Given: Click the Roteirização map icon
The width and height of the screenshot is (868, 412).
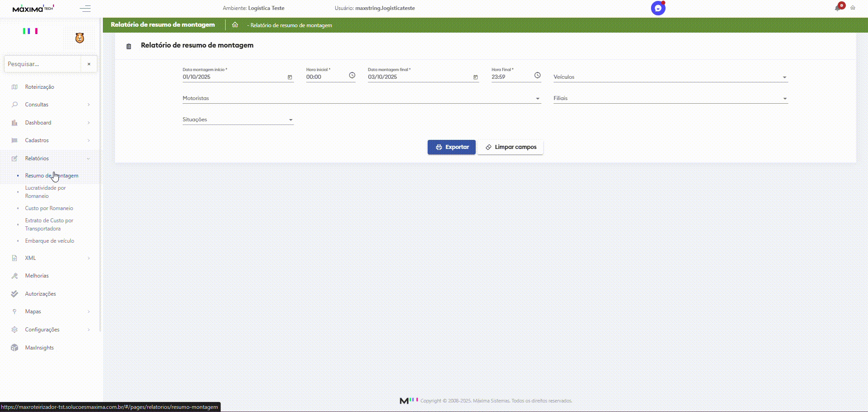Looking at the screenshot, I should point(14,87).
